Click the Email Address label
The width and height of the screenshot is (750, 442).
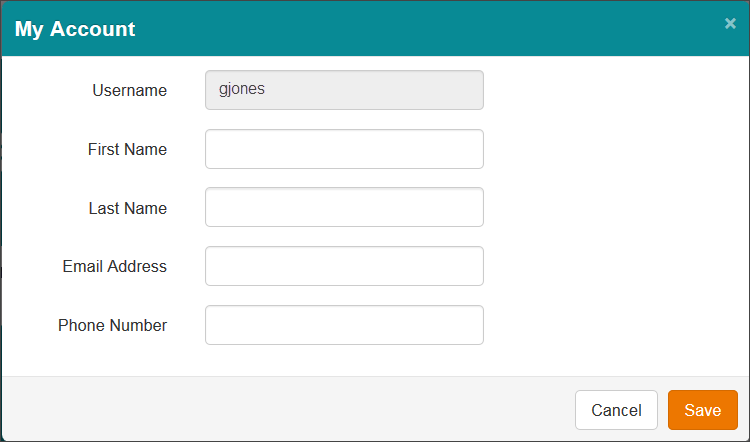point(114,266)
